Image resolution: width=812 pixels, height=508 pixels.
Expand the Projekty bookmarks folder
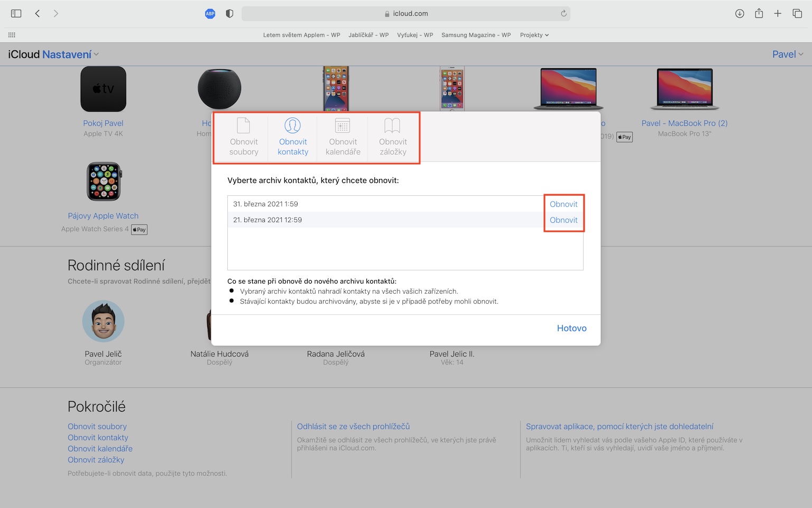tap(534, 35)
